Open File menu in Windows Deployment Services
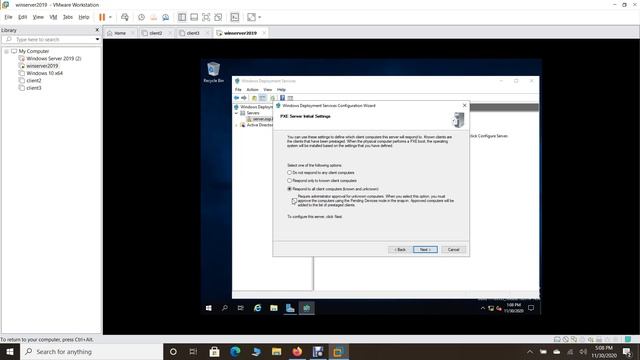 pyautogui.click(x=238, y=89)
